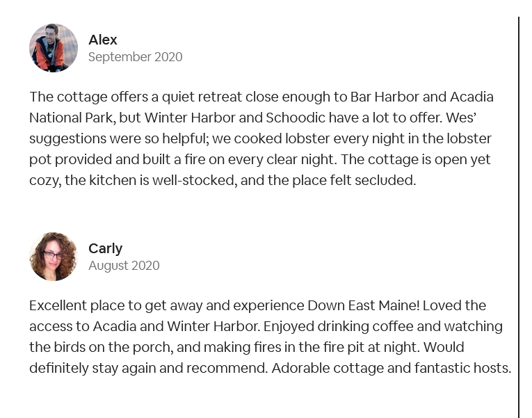
Task: Open Carly's profile picture
Action: click(x=54, y=257)
